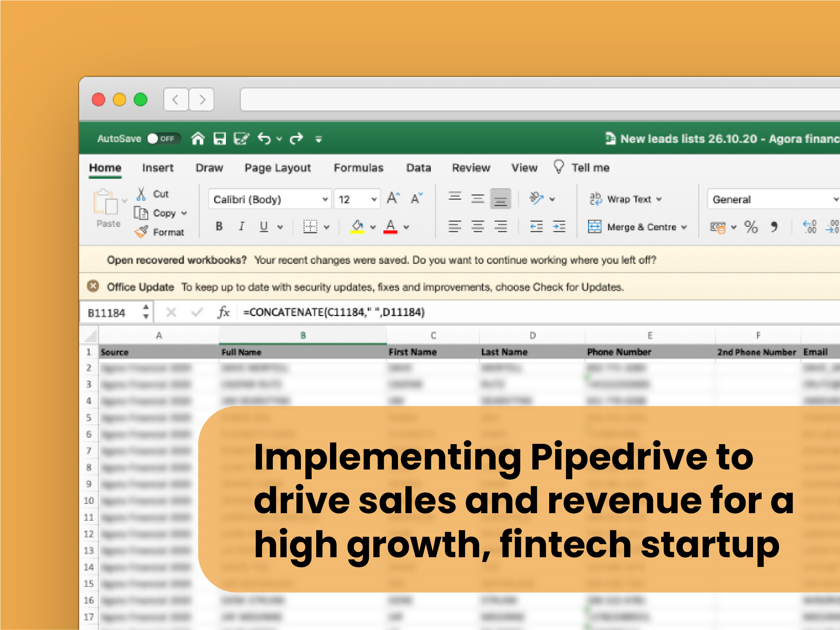This screenshot has width=840, height=630.
Task: Toggle Underline formatting
Action: 264,227
